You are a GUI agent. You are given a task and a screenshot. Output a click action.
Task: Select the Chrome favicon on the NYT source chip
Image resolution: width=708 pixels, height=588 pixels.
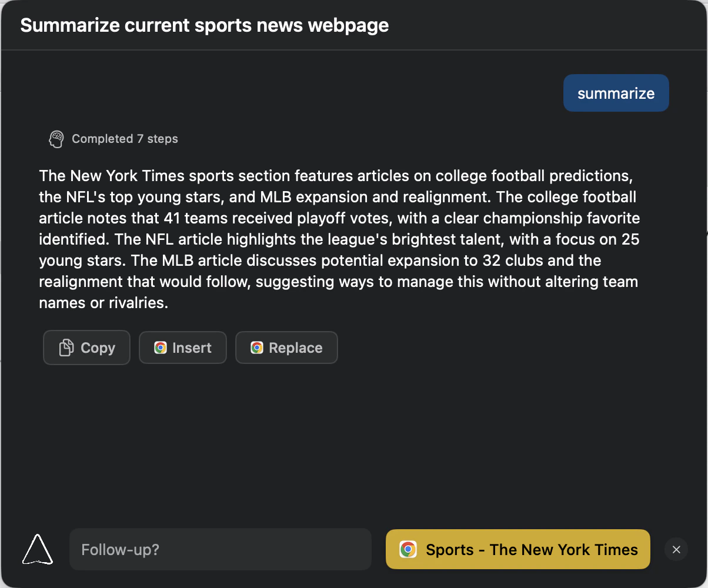coord(409,549)
